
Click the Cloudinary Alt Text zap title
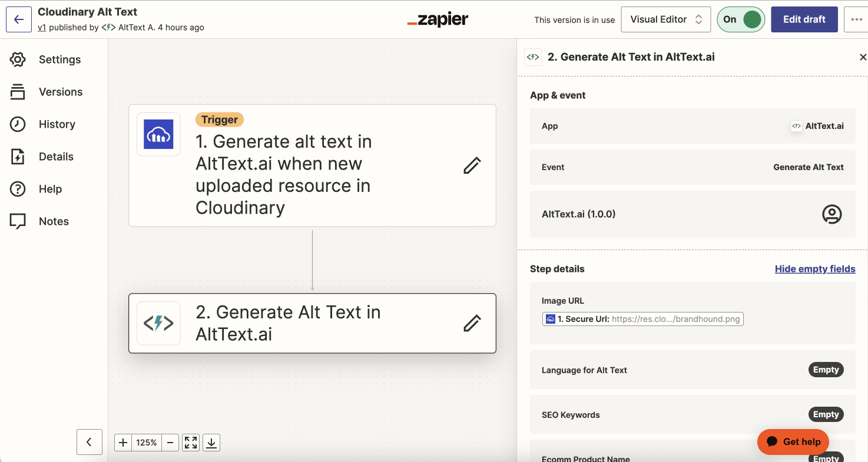click(88, 12)
